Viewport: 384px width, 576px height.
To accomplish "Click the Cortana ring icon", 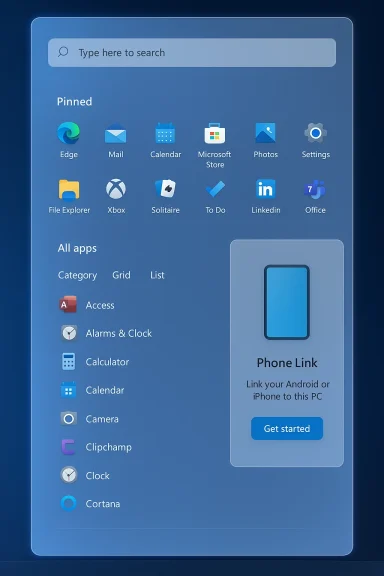I will (x=68, y=504).
